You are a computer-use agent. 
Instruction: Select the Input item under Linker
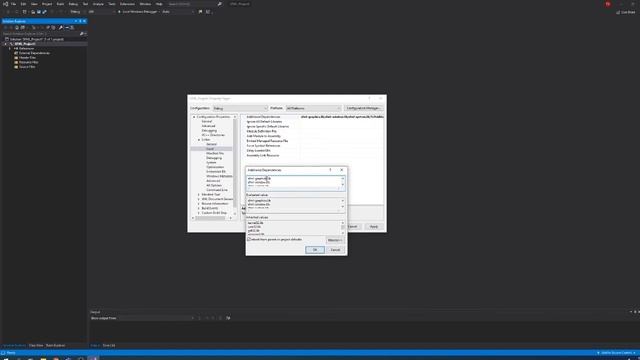point(210,149)
